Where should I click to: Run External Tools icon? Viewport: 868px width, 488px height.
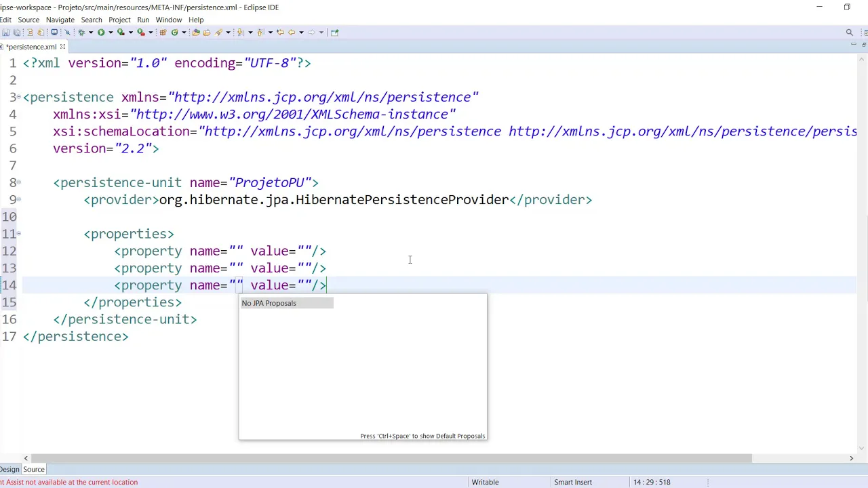(x=141, y=32)
